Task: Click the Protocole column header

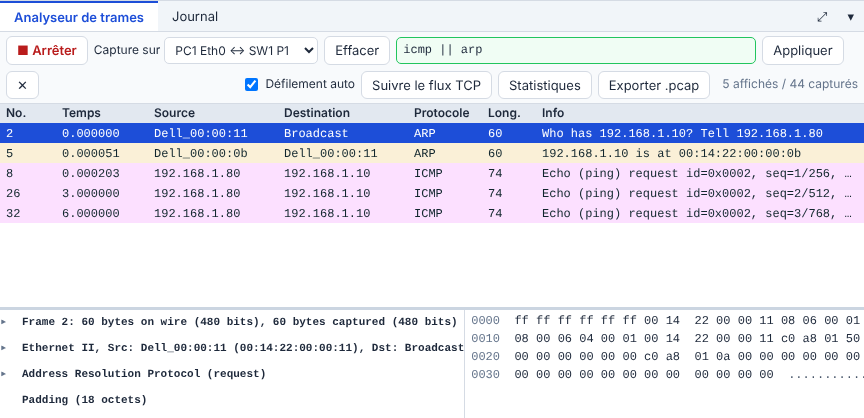Action: pyautogui.click(x=441, y=113)
